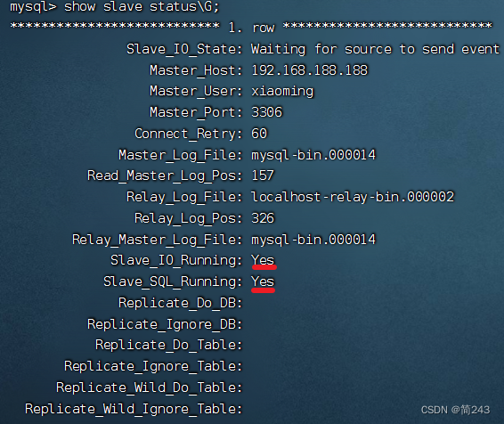The height and width of the screenshot is (424, 504).
Task: Click the localhost-relay-bin.000002 file name
Action: point(353,197)
